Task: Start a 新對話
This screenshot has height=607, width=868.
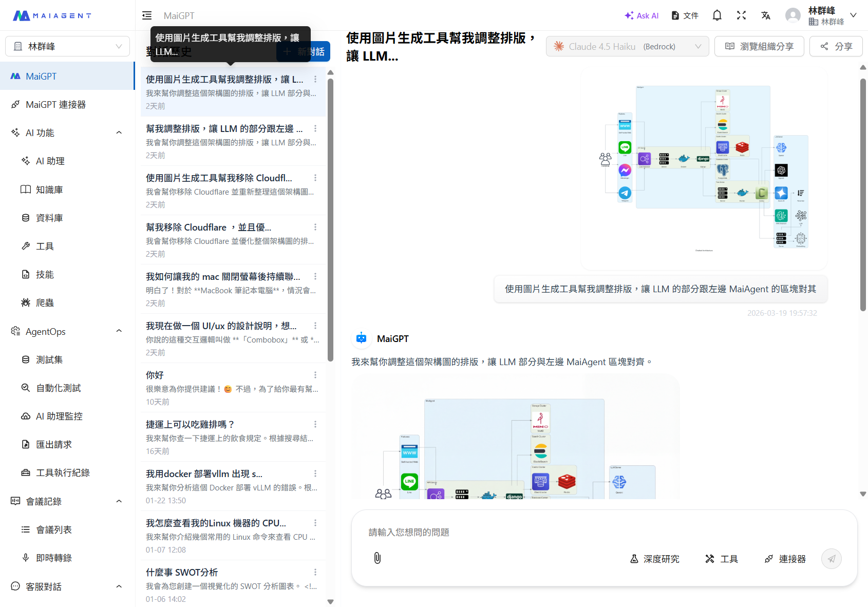Action: click(x=303, y=51)
